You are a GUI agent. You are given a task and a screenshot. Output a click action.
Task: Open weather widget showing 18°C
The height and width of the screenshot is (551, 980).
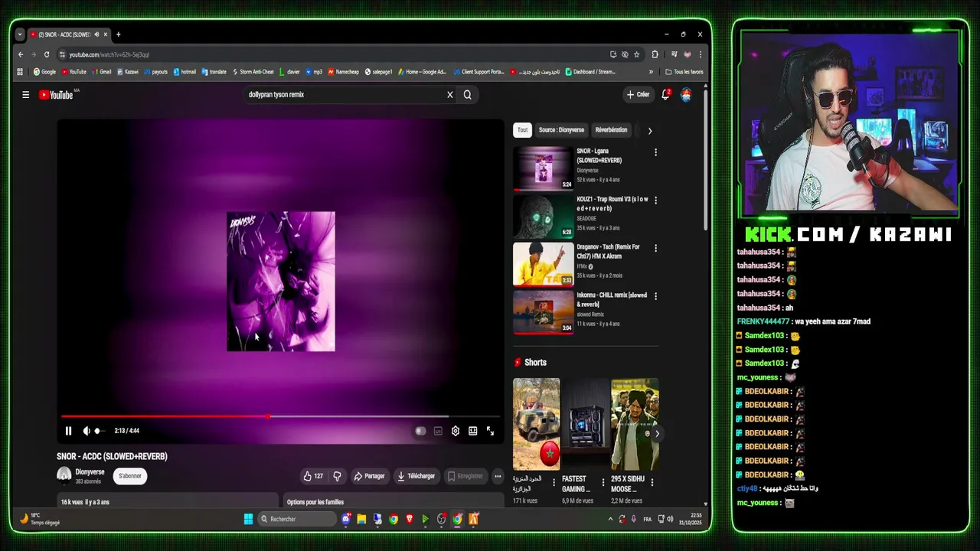40,519
